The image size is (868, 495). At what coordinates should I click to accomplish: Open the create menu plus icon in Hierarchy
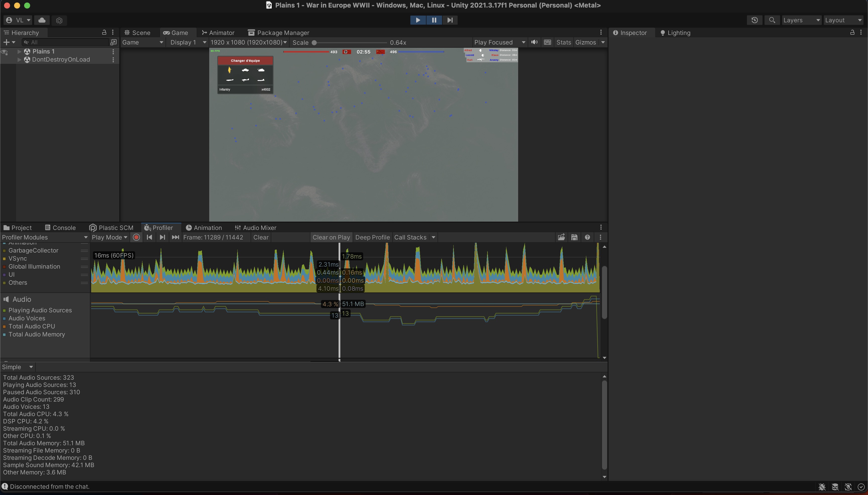click(7, 42)
